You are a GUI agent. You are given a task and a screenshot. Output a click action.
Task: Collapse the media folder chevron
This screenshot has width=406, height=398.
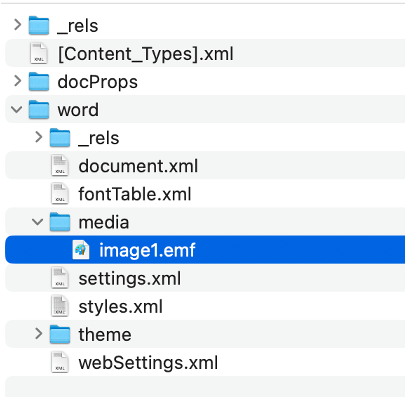pyautogui.click(x=38, y=222)
